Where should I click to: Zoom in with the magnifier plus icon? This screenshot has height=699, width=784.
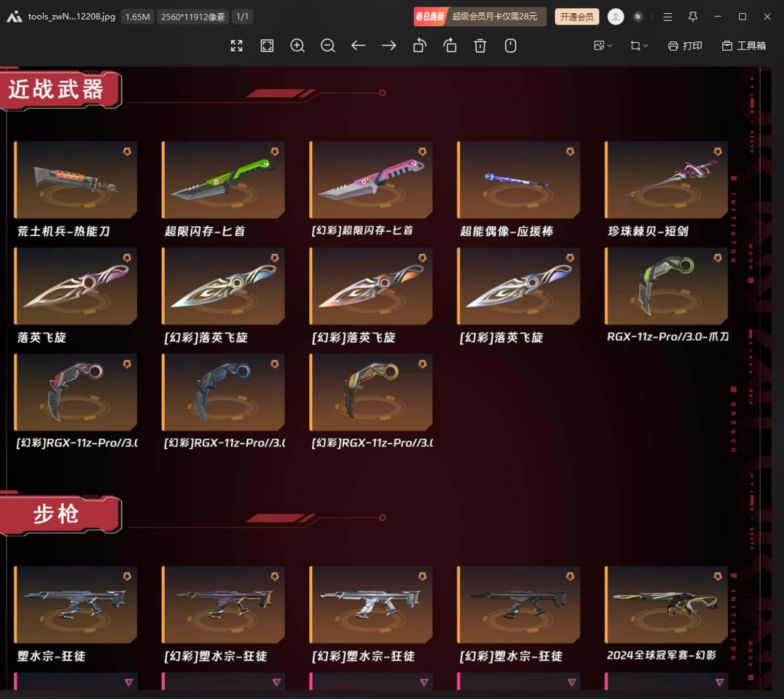(x=298, y=46)
